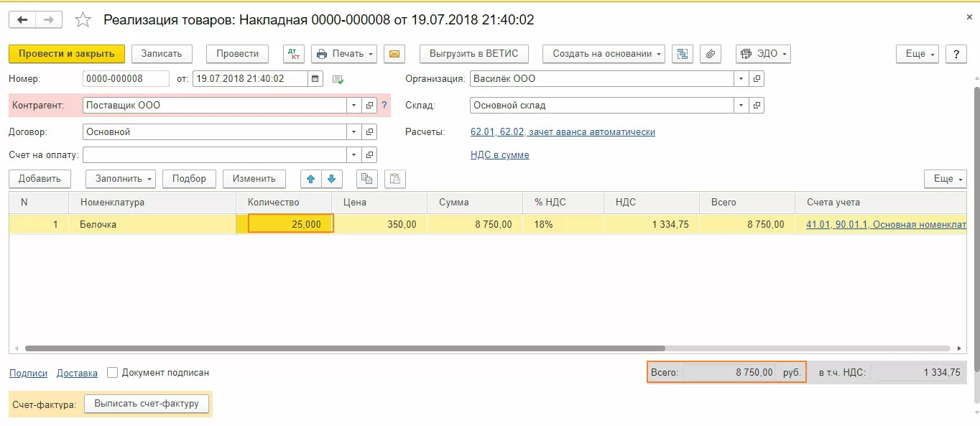Open the 62.01, 62.02 settlements link
This screenshot has height=426, width=980.
[x=563, y=132]
